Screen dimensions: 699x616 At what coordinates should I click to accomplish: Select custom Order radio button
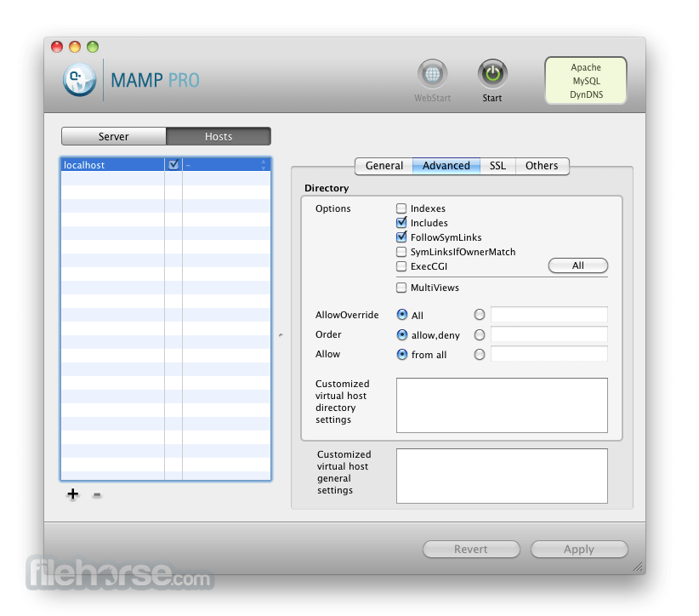pos(480,334)
